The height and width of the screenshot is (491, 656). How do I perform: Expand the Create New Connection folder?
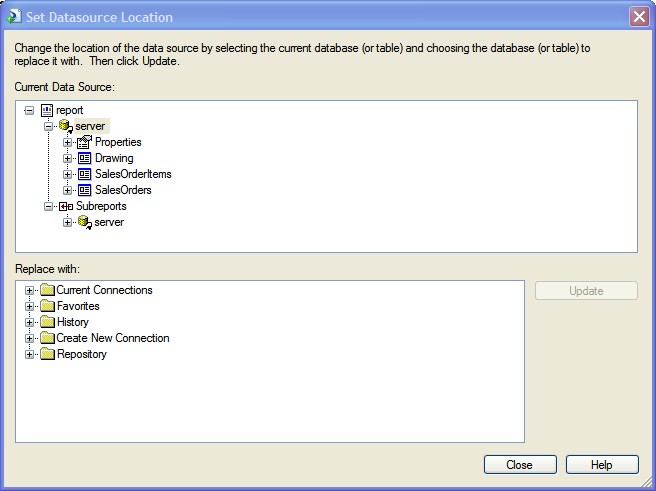[x=30, y=338]
